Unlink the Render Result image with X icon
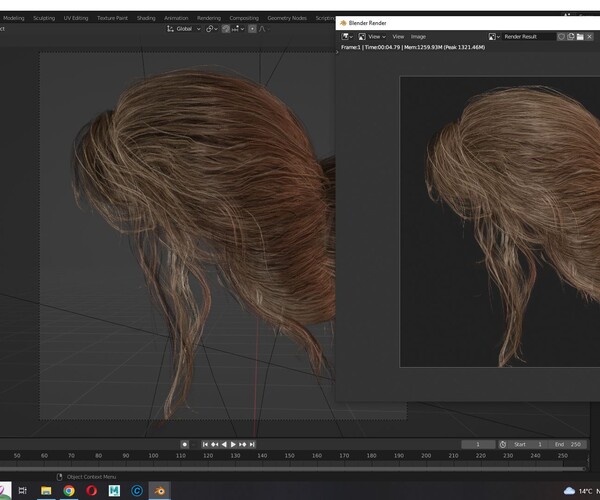 point(589,37)
